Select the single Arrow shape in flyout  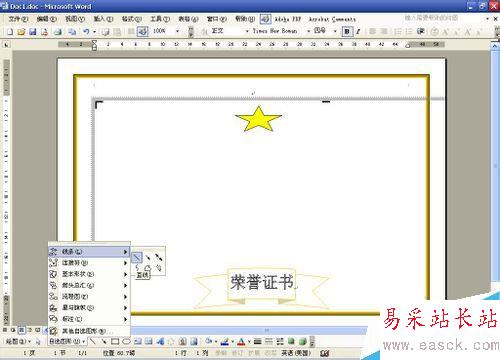point(148,257)
